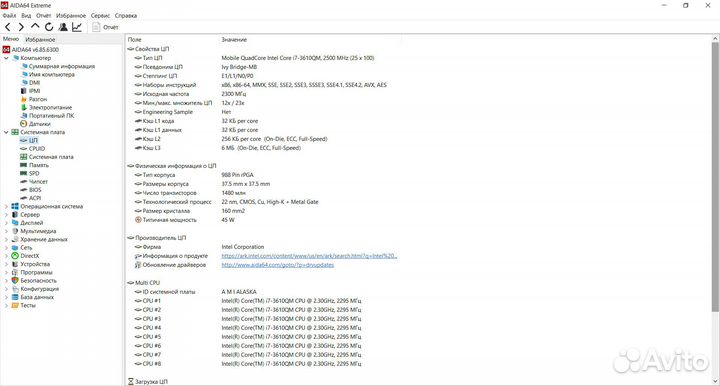The height and width of the screenshot is (386, 720).
Task: Generate report with Отчёт toolbar button
Action: pyautogui.click(x=105, y=27)
